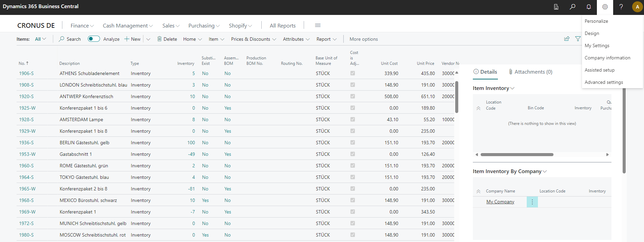Click the Description column header
The width and height of the screenshot is (644, 242).
coord(69,63)
